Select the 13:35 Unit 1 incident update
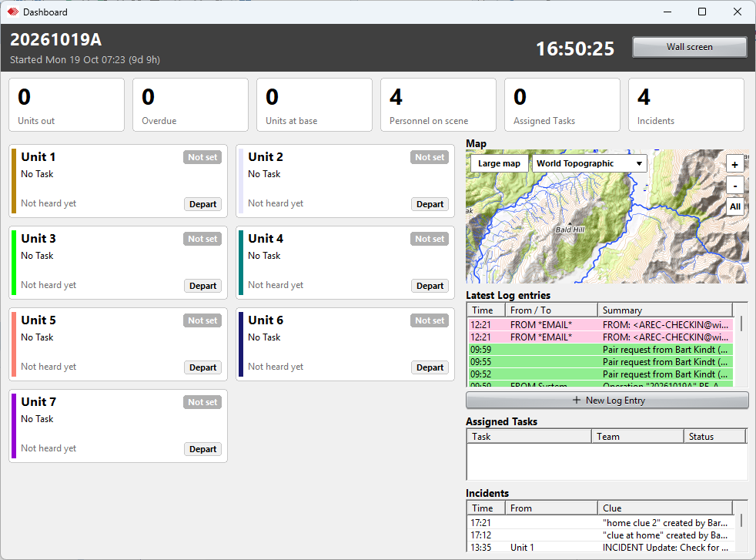This screenshot has height=560, width=756. tap(600, 548)
